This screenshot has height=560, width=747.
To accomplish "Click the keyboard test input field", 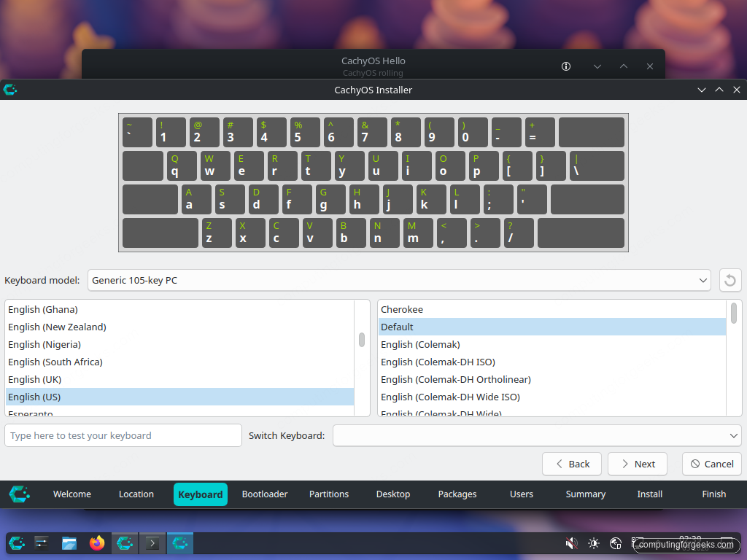I will 123,435.
